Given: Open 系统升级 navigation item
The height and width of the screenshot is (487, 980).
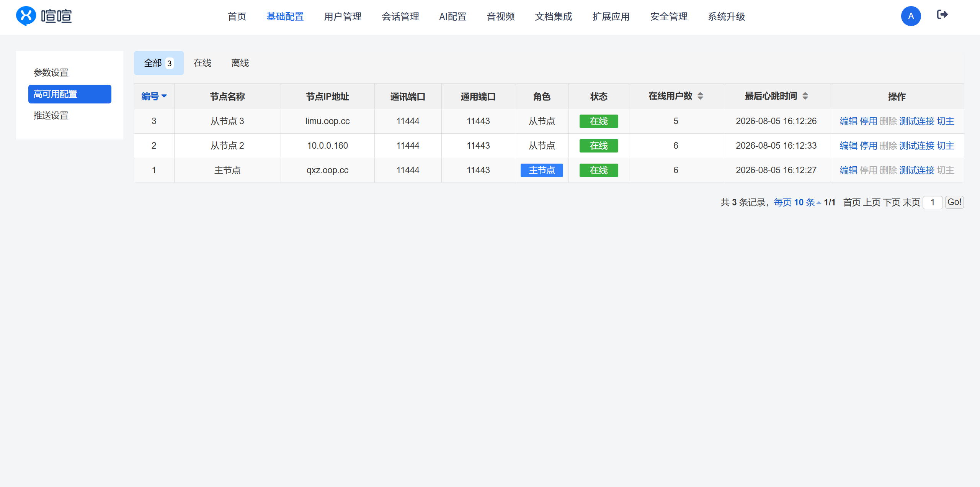Looking at the screenshot, I should pos(726,16).
